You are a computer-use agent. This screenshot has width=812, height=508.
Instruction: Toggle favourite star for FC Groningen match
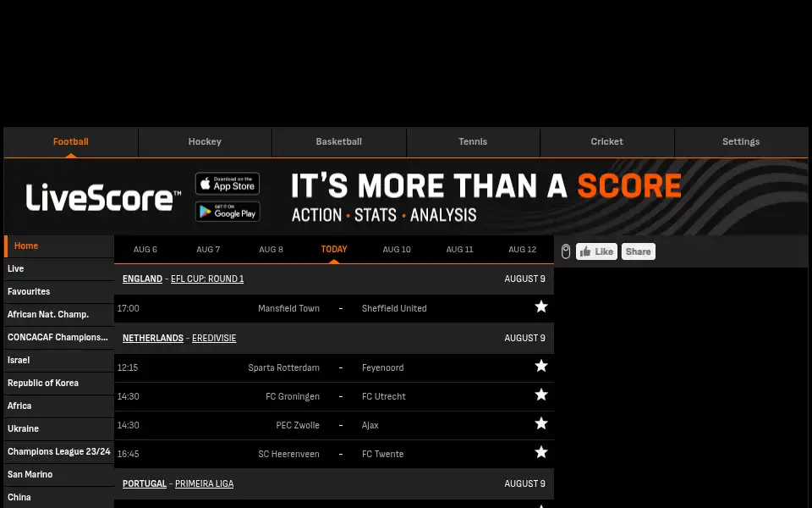click(541, 395)
